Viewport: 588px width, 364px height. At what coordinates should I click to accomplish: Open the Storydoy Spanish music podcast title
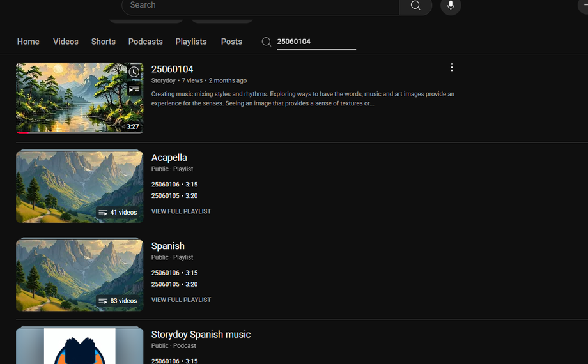(201, 335)
